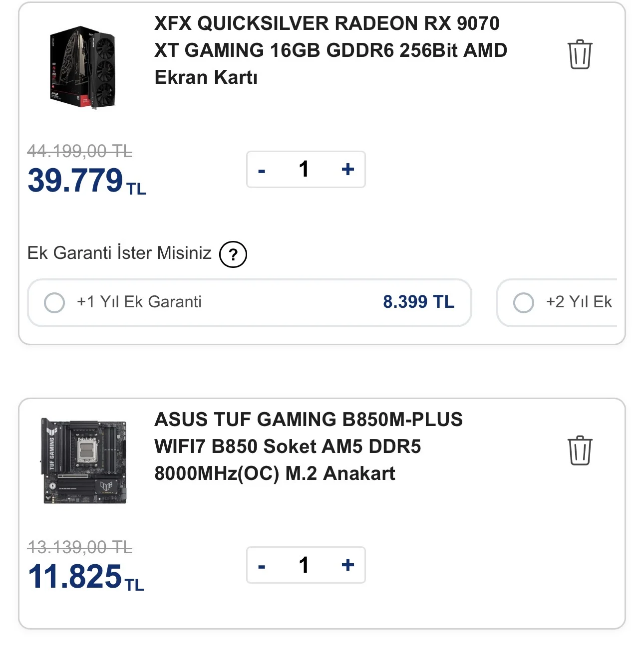
Task: Decrease ASUS motherboard quantity with minus
Action: [x=262, y=567]
